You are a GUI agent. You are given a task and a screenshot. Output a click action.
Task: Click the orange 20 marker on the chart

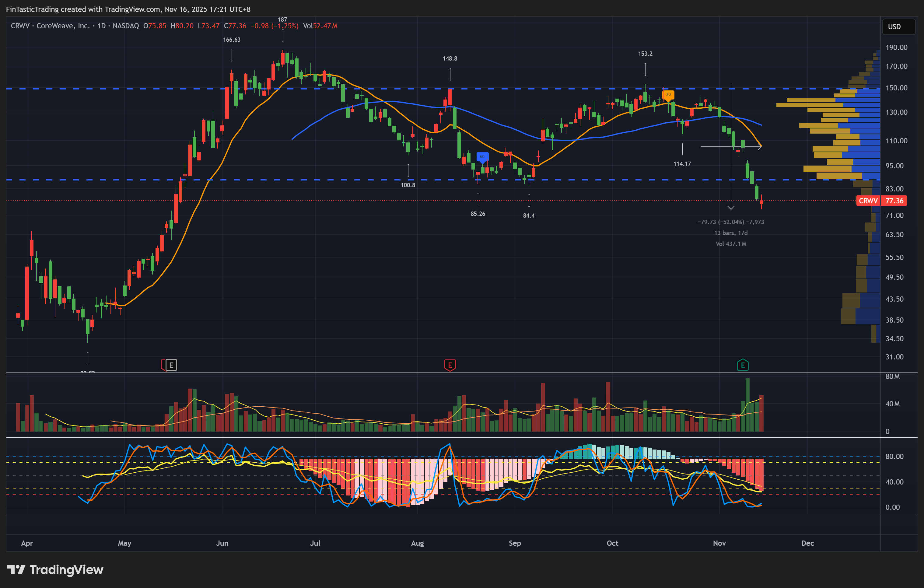(668, 95)
